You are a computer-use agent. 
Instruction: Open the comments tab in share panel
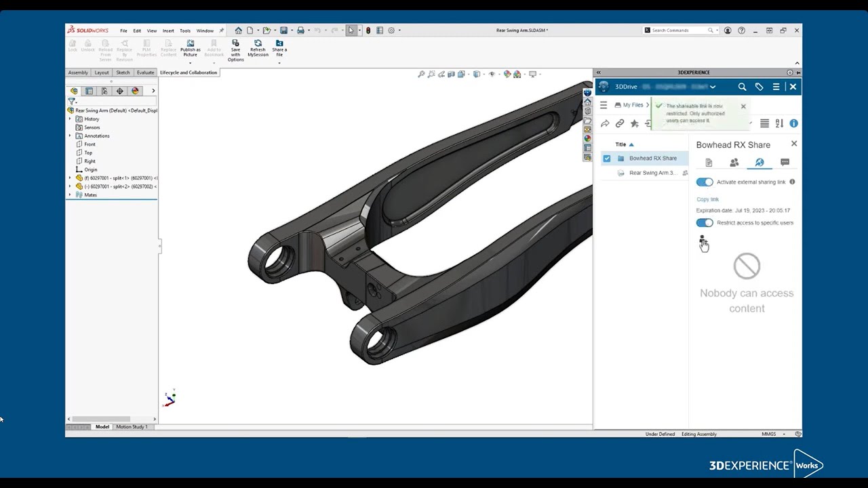[785, 163]
